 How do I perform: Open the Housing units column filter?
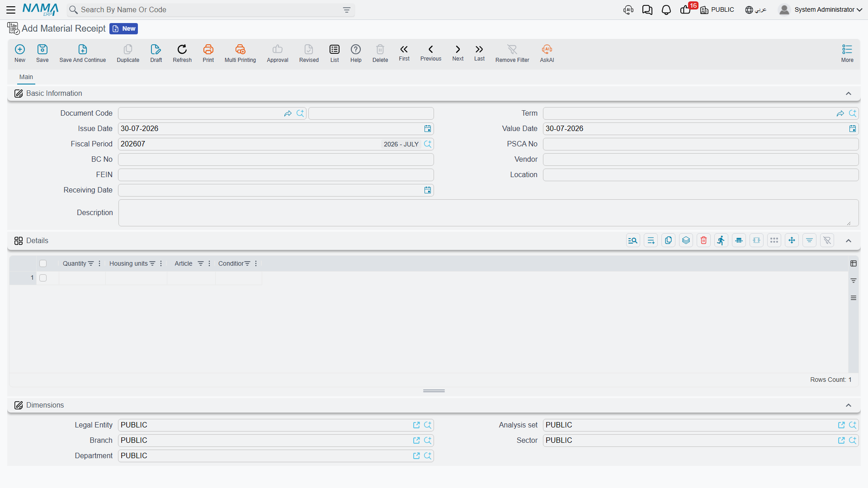[x=152, y=264]
